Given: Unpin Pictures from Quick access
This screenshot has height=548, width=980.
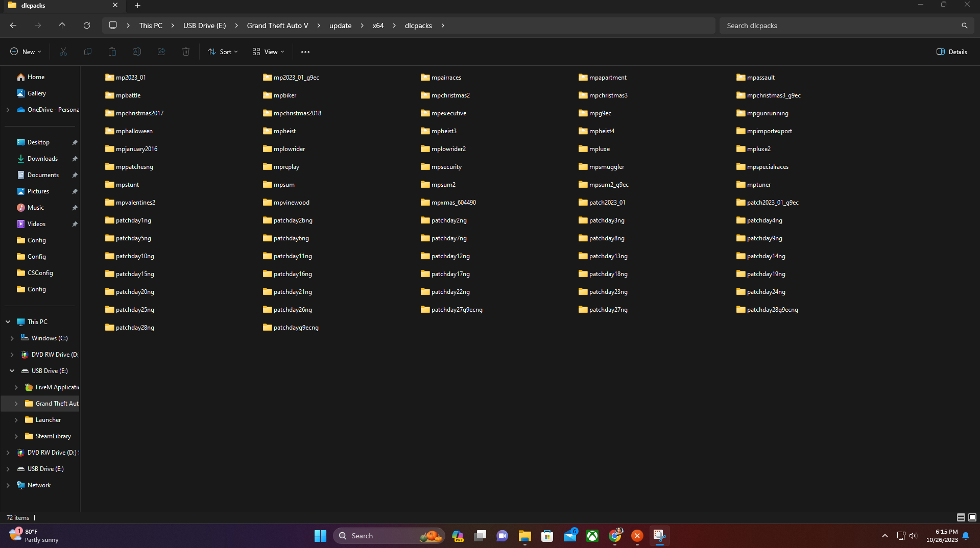Looking at the screenshot, I should point(75,191).
